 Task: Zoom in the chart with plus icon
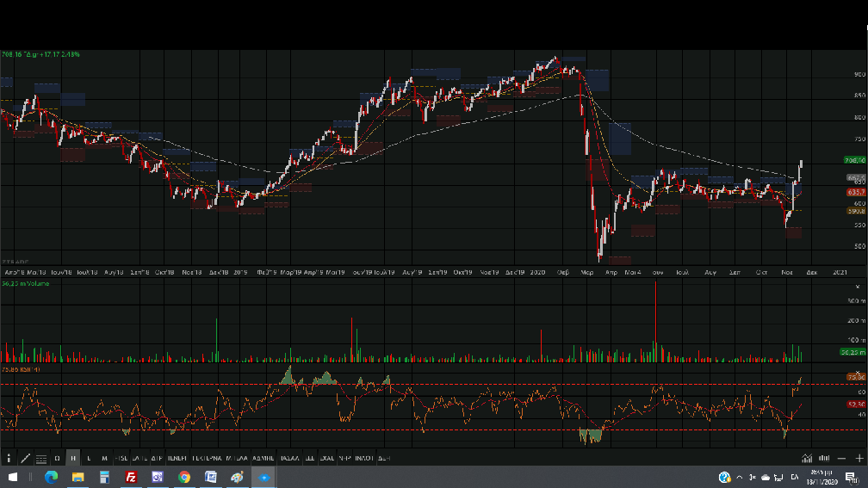(x=859, y=458)
